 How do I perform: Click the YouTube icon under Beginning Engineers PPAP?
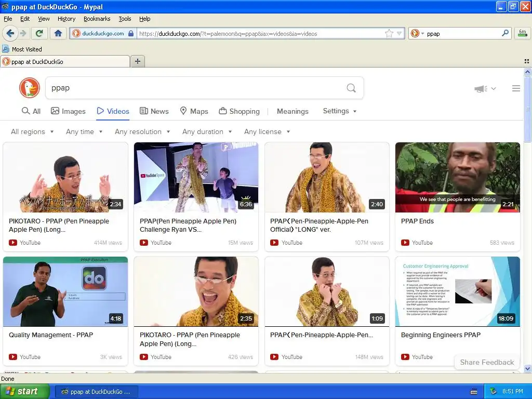405,357
